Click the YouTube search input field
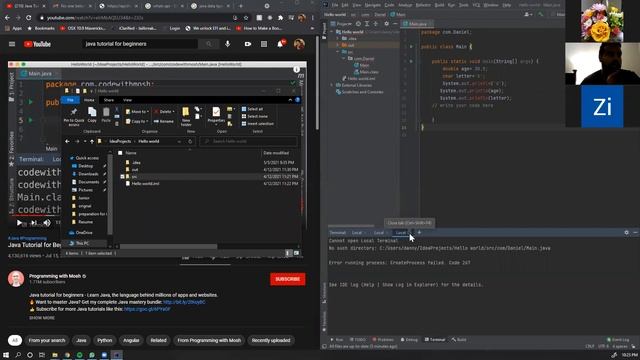This screenshot has width=640, height=360. (140, 44)
